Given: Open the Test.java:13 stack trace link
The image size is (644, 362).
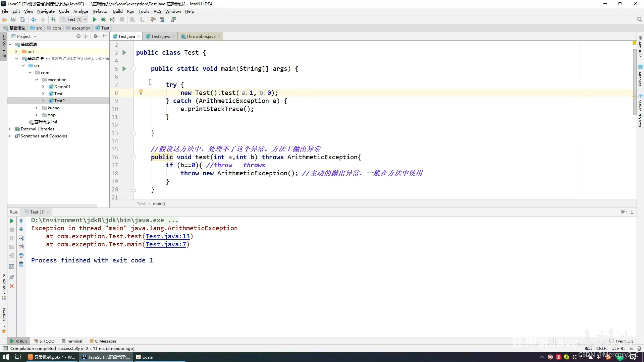Looking at the screenshot, I should 168,236.
